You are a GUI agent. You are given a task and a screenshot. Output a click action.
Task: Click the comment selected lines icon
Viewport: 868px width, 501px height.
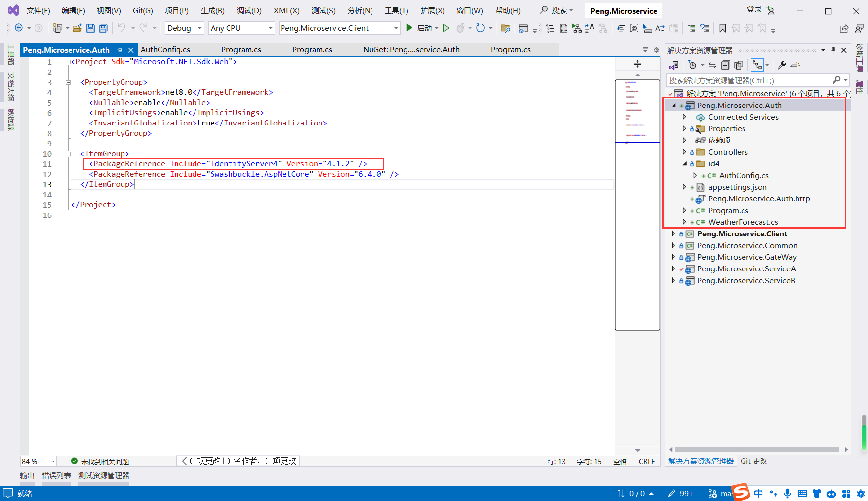(691, 28)
